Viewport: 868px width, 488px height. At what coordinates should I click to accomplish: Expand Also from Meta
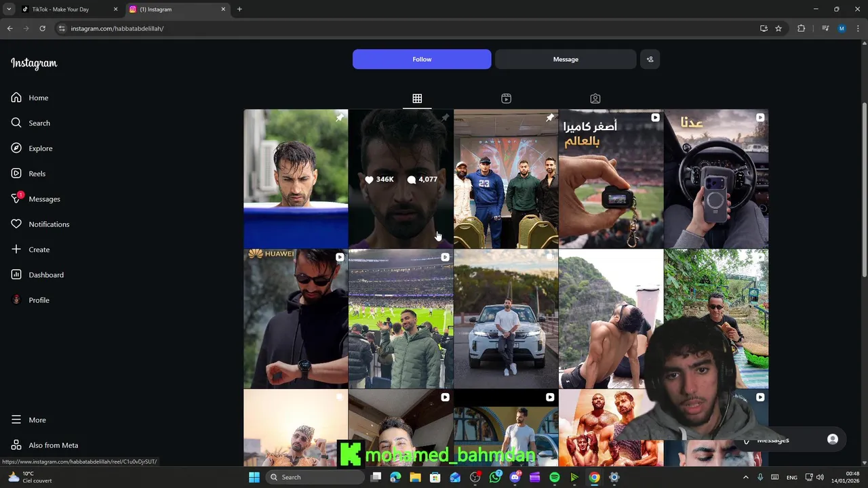click(45, 445)
